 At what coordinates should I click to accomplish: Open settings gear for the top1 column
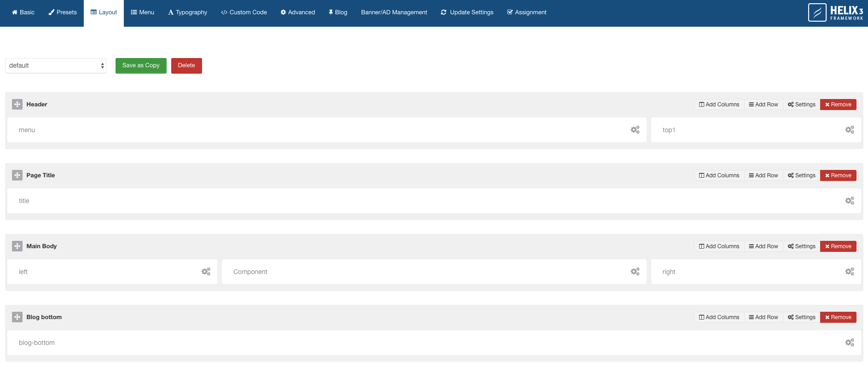pos(850,130)
